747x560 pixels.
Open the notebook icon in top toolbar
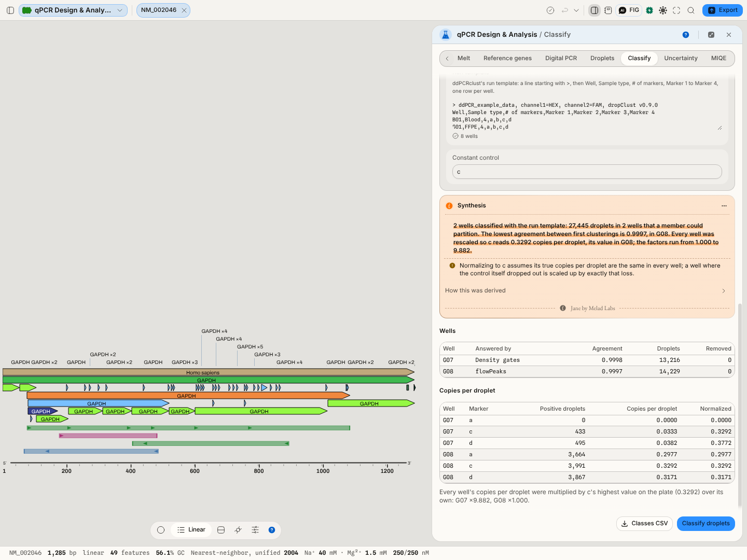[608, 10]
